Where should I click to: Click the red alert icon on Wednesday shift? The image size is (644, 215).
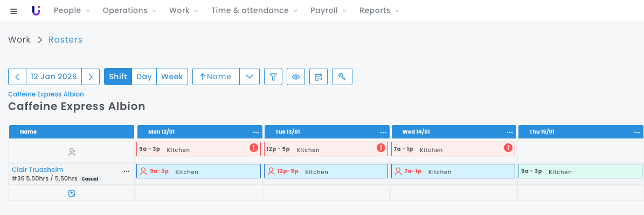click(x=509, y=148)
